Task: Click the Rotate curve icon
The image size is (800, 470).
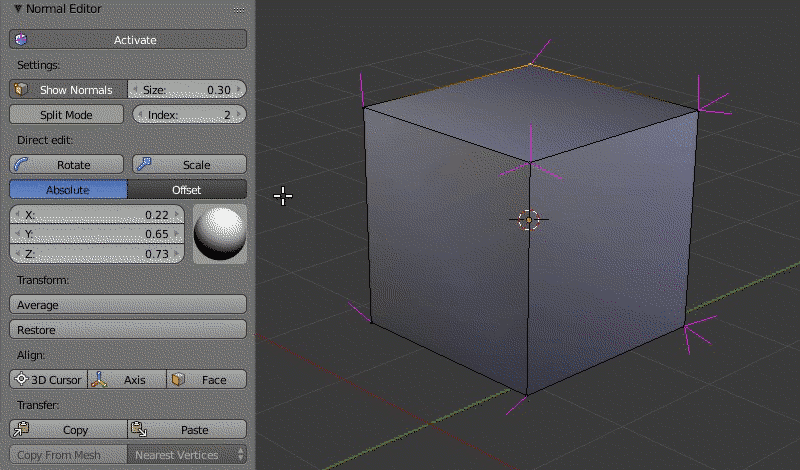Action: [x=21, y=164]
